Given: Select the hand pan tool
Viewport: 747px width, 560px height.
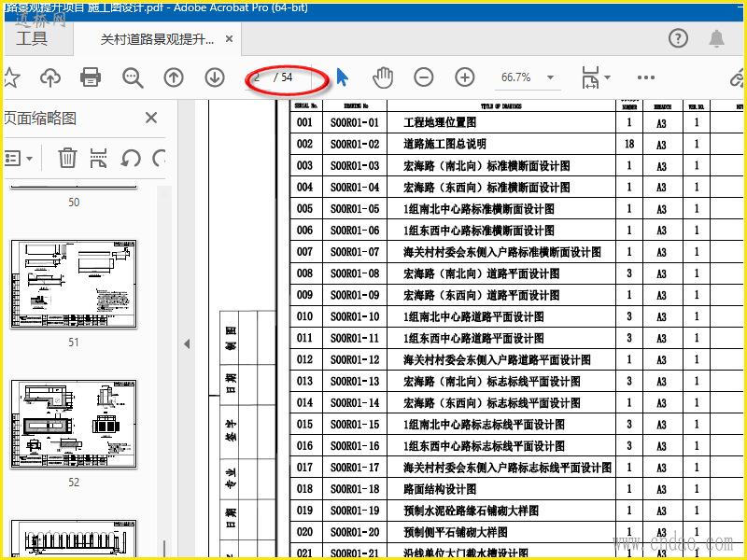Looking at the screenshot, I should point(383,77).
